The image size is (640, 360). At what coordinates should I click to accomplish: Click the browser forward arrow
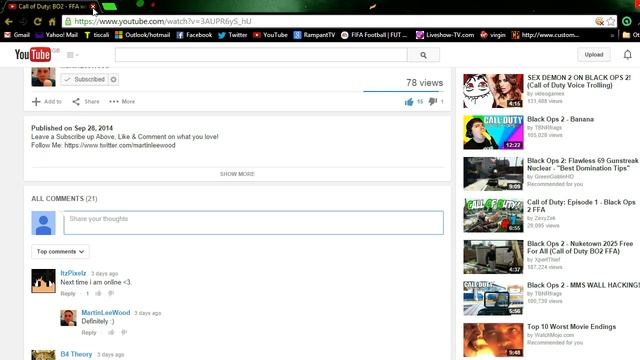pyautogui.click(x=23, y=22)
